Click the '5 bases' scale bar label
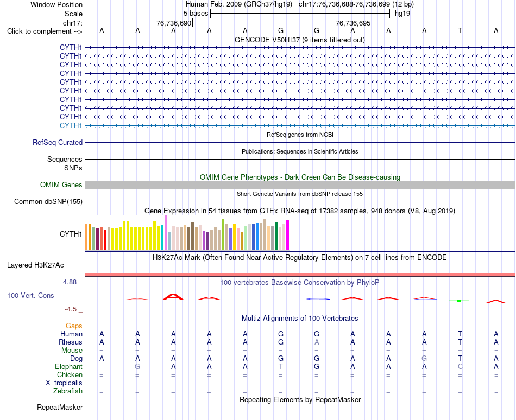The width and height of the screenshot is (516, 420). coord(196,14)
